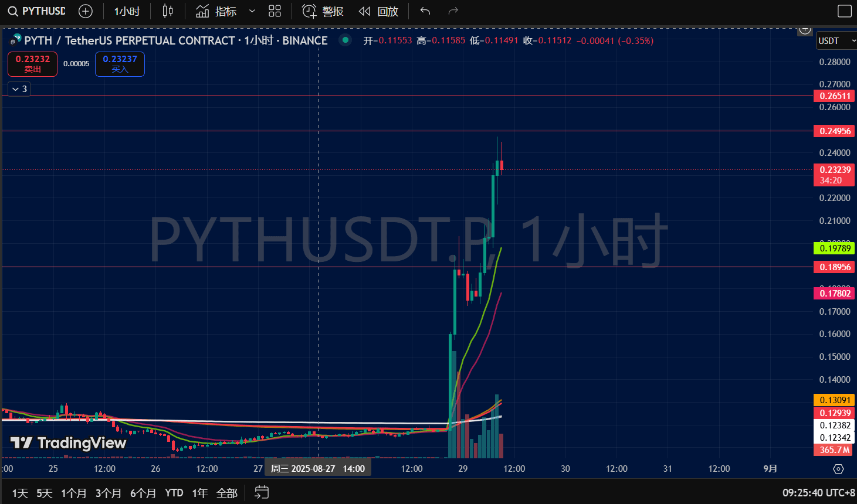Select the 6个月 time range

point(143,493)
